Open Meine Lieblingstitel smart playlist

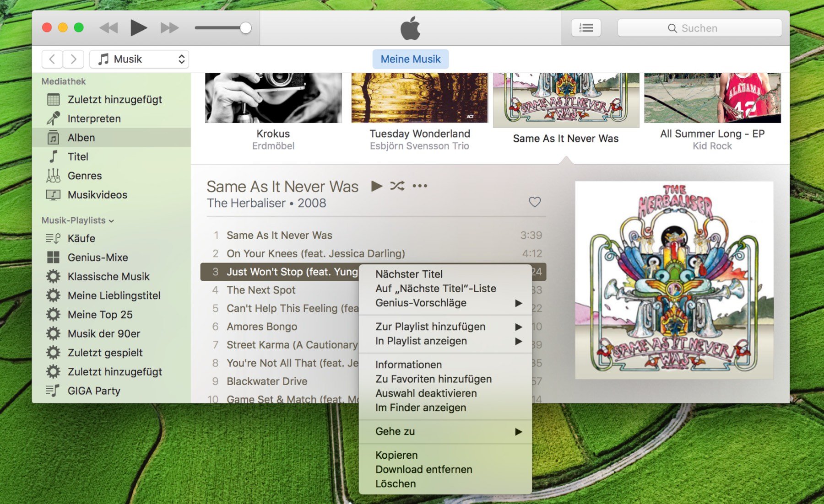(x=111, y=295)
